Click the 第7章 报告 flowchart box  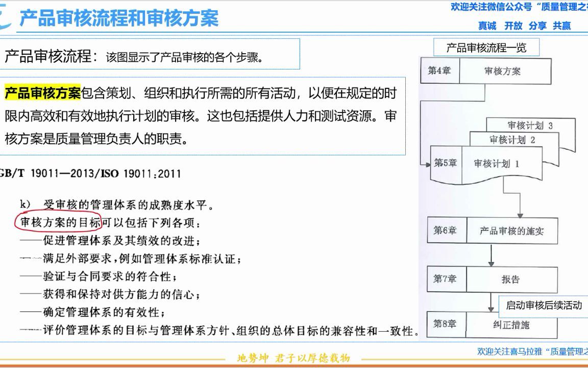tap(493, 279)
